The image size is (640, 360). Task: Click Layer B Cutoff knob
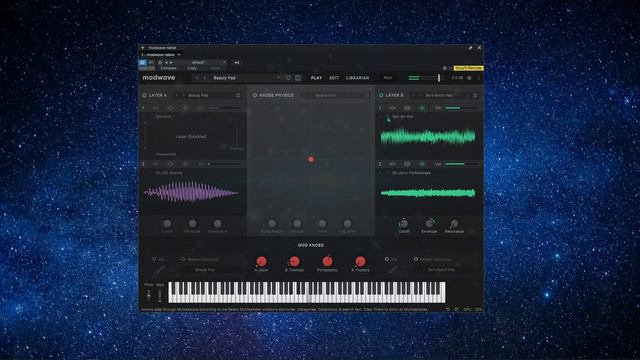click(x=403, y=223)
